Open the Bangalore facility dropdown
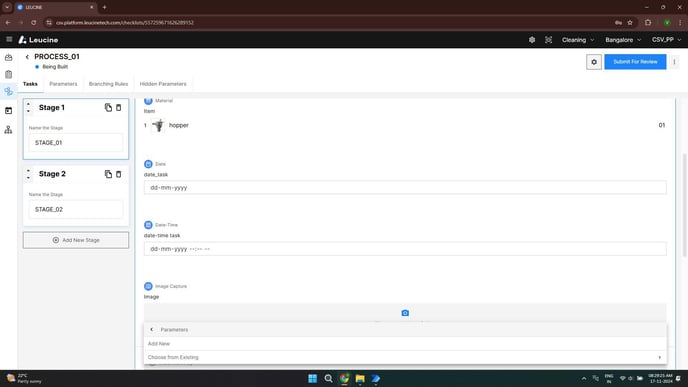The height and width of the screenshot is (387, 688). pos(623,40)
